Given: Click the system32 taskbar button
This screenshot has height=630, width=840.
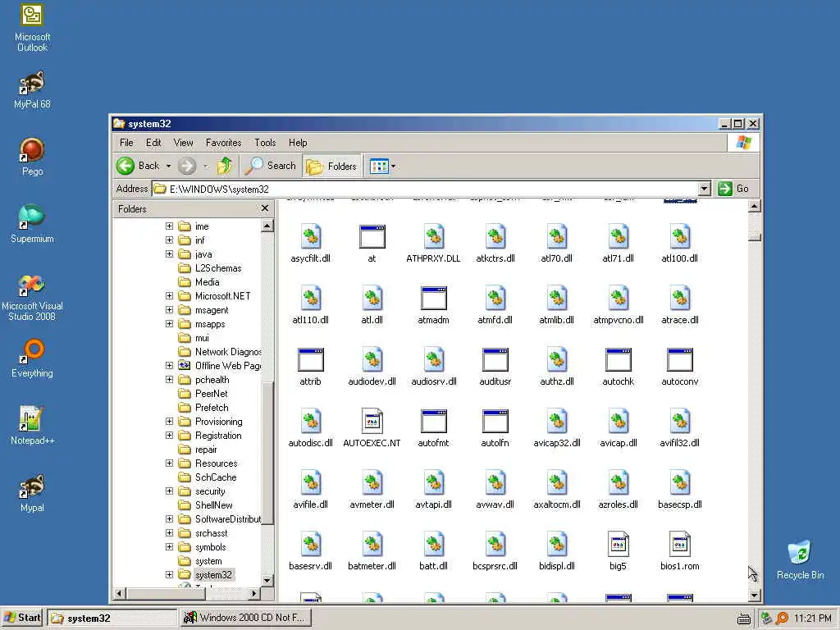Looking at the screenshot, I should tap(112, 618).
